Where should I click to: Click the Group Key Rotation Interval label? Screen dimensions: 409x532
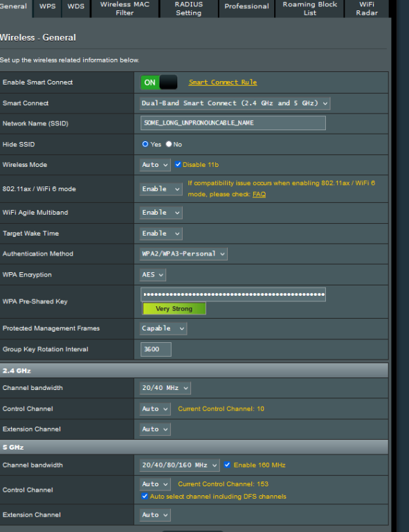46,349
